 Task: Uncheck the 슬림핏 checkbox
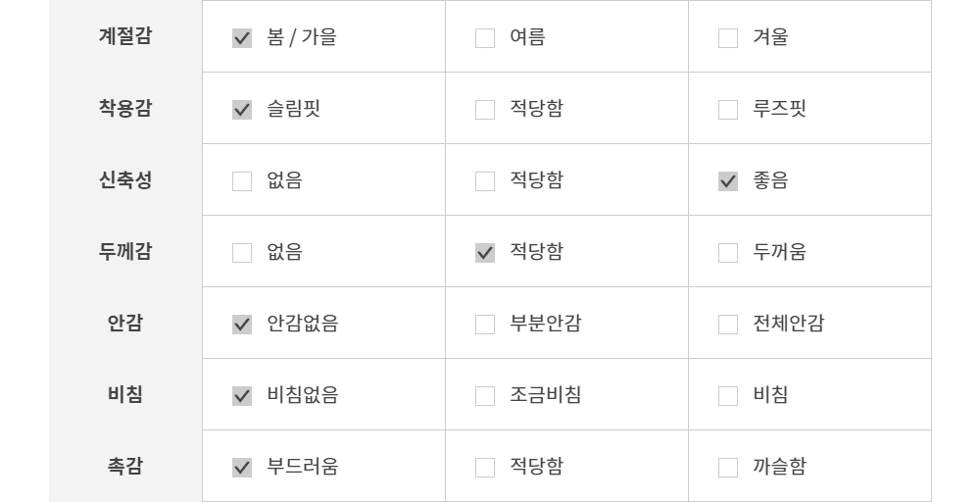242,110
